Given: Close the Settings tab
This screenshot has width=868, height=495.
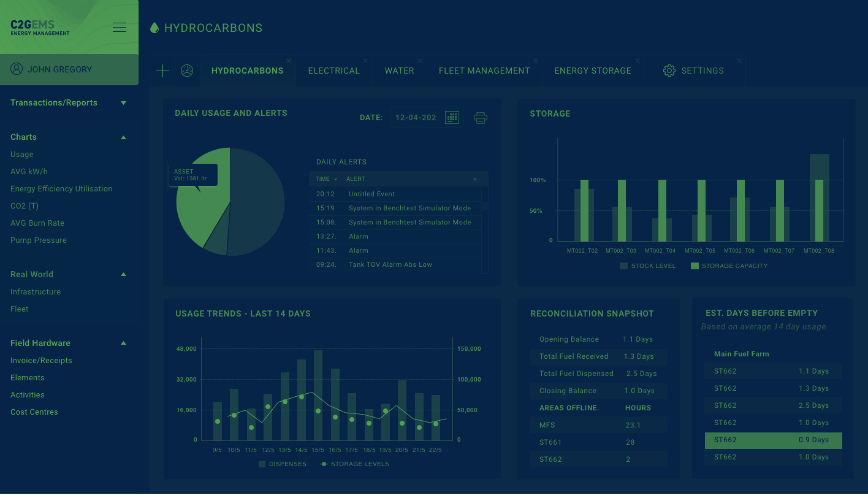Looking at the screenshot, I should tap(739, 61).
